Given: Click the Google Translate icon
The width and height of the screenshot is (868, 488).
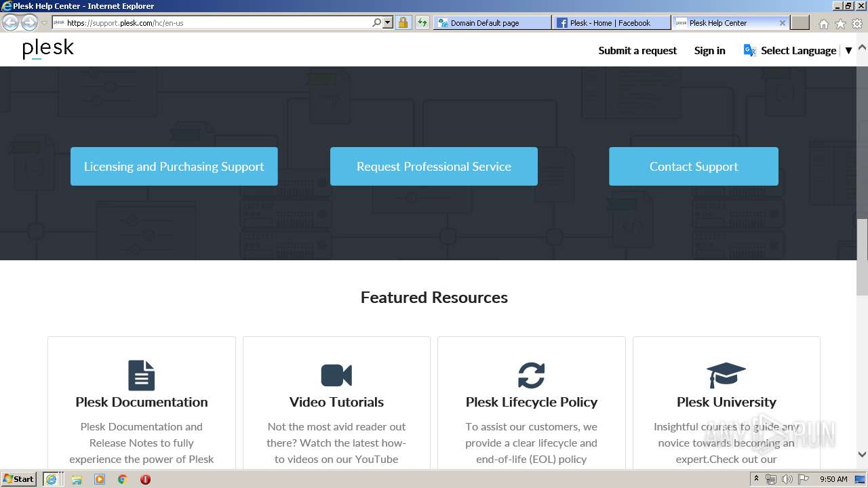Looking at the screenshot, I should pos(749,50).
